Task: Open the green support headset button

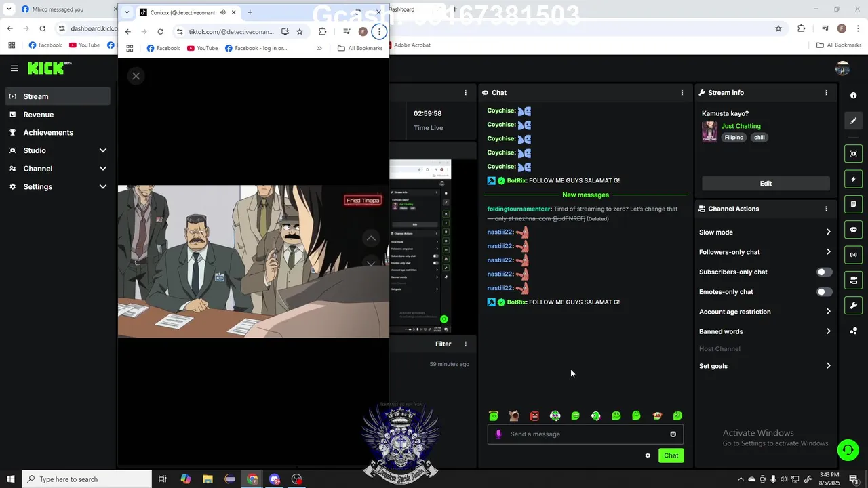Action: click(847, 449)
